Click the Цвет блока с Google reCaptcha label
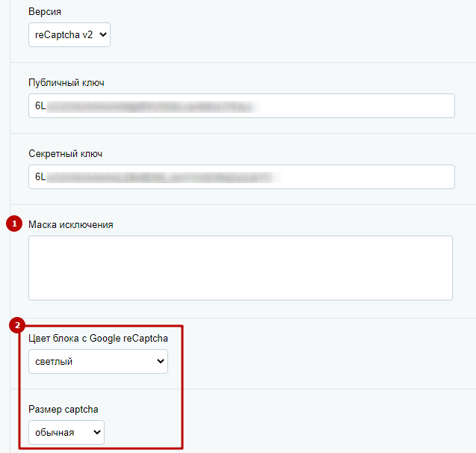 (x=98, y=338)
